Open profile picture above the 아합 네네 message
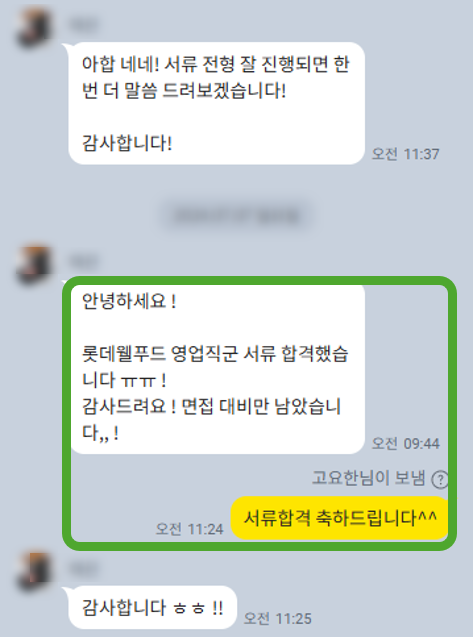The width and height of the screenshot is (473, 637). point(34,28)
